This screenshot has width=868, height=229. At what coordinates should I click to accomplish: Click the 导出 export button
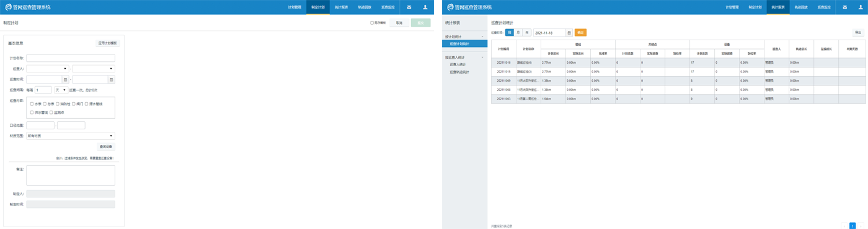pos(858,33)
